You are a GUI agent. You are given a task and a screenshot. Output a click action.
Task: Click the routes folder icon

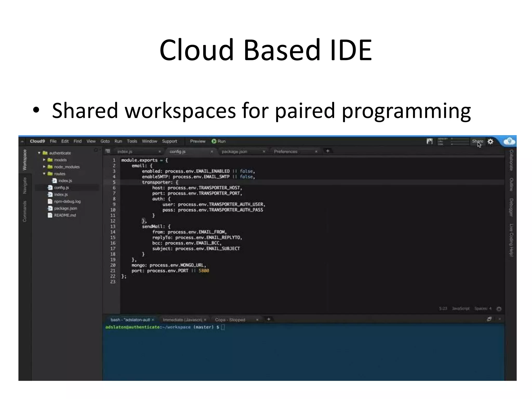click(x=50, y=174)
